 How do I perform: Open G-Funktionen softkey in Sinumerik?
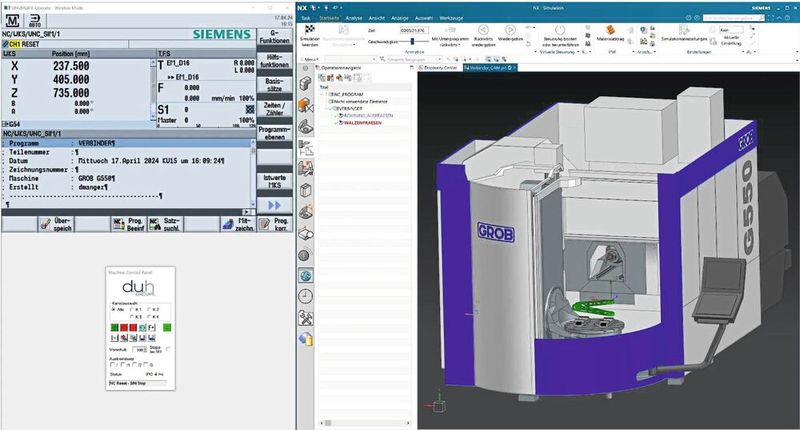274,37
